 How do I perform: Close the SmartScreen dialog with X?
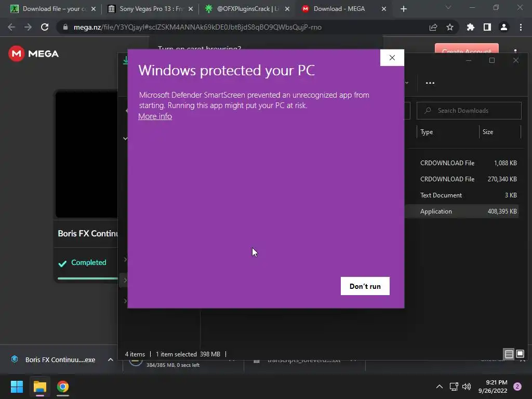[392, 58]
